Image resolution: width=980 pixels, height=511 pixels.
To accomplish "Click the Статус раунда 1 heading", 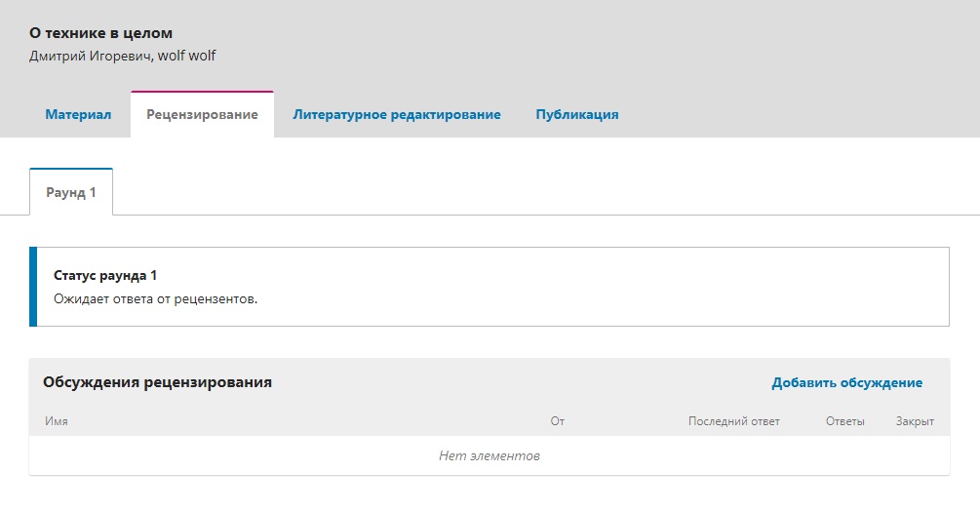I will point(105,275).
